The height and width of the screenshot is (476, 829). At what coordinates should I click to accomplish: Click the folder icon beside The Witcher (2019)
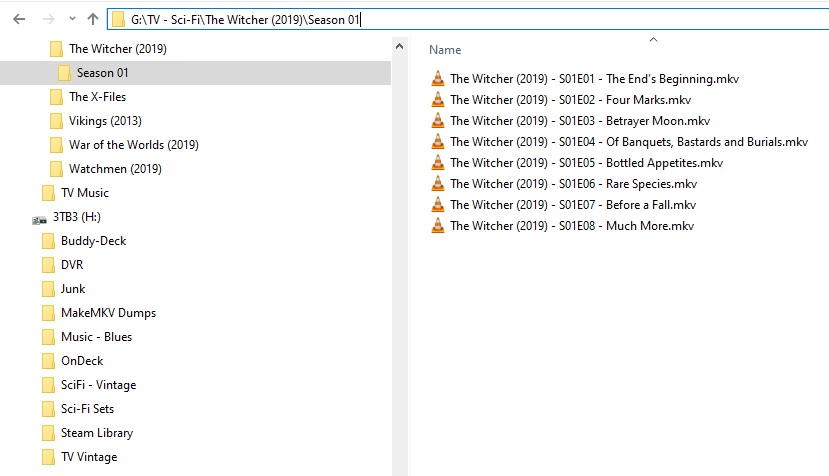pos(56,49)
